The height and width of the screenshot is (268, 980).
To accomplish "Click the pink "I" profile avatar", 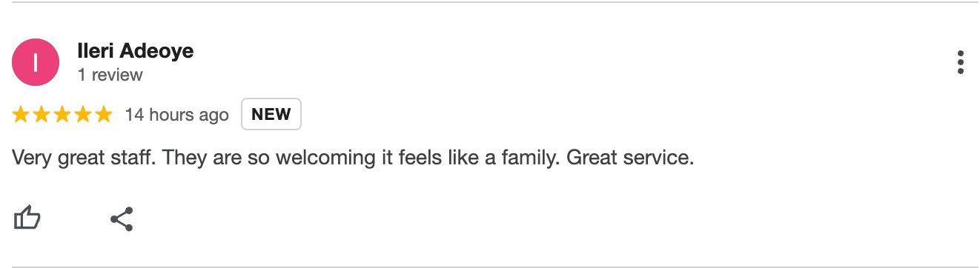I will click(x=36, y=62).
